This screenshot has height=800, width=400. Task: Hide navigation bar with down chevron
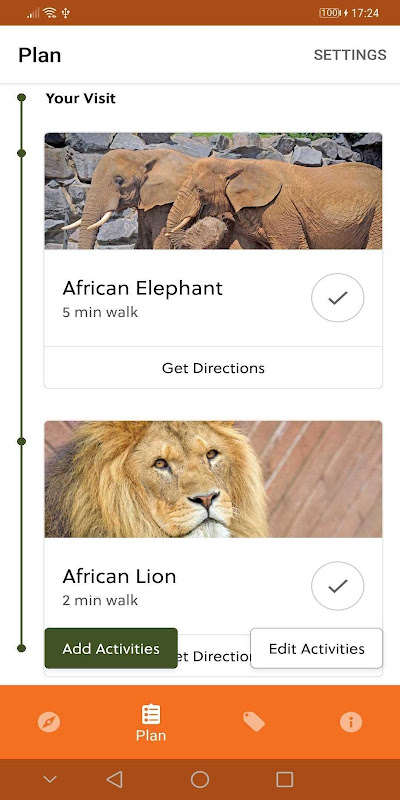click(50, 779)
